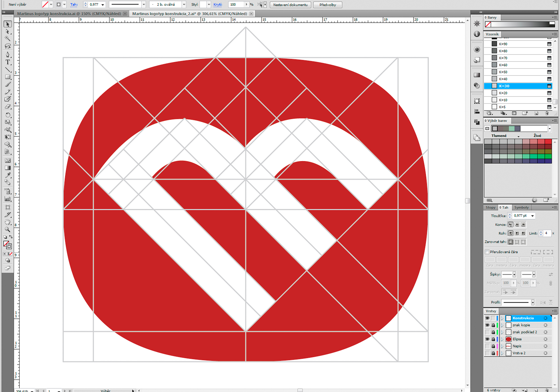
Task: Select the Pen tool
Action: pyautogui.click(x=7, y=54)
